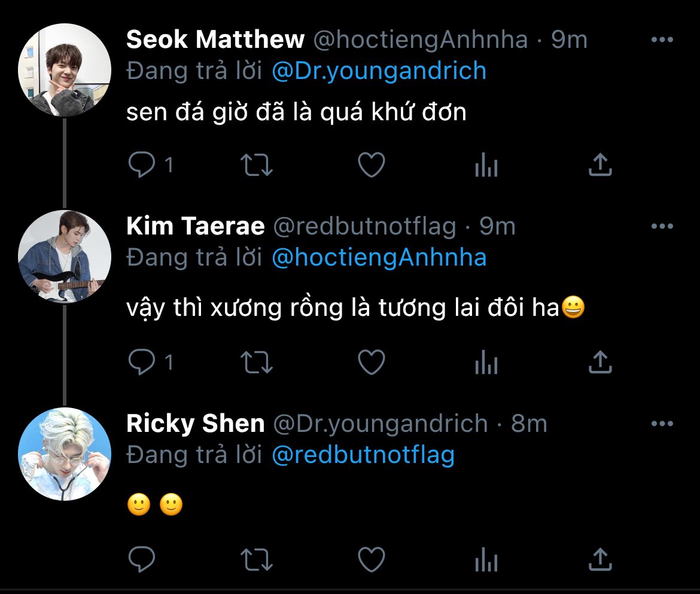Open the @hoctiengAnhnha mention link in Kim Taerae's tweet
Image resolution: width=700 pixels, height=594 pixels.
(x=379, y=258)
